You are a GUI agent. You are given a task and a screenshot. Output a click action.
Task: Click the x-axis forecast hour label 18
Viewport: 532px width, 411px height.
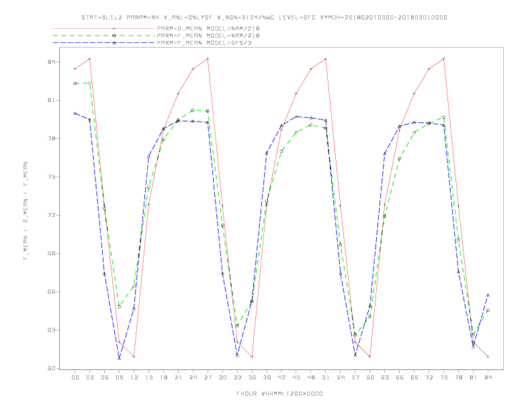point(163,377)
